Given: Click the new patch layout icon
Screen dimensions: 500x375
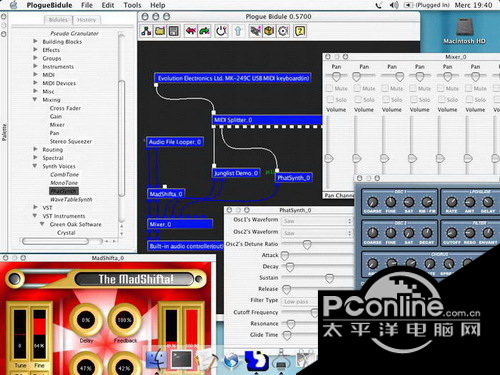Looking at the screenshot, I should (146, 31).
